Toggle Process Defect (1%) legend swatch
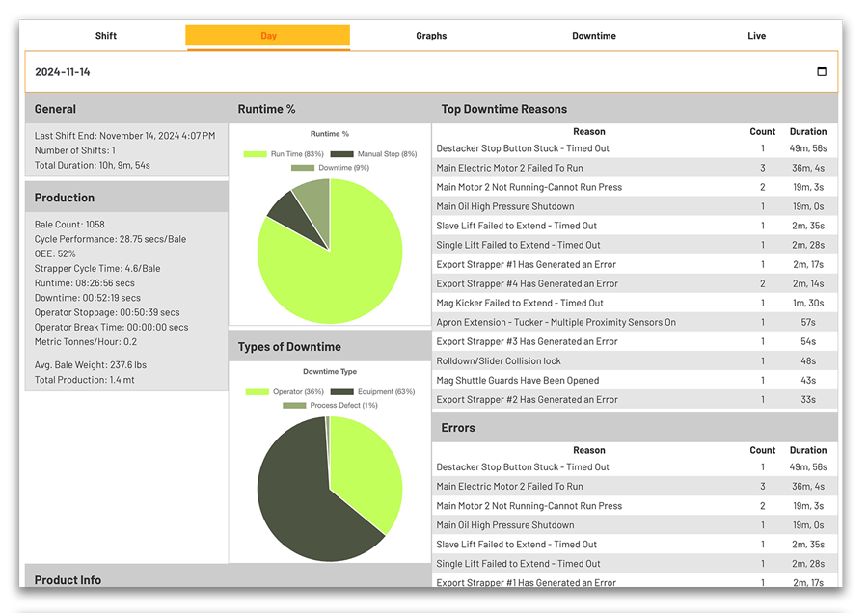 pyautogui.click(x=294, y=406)
